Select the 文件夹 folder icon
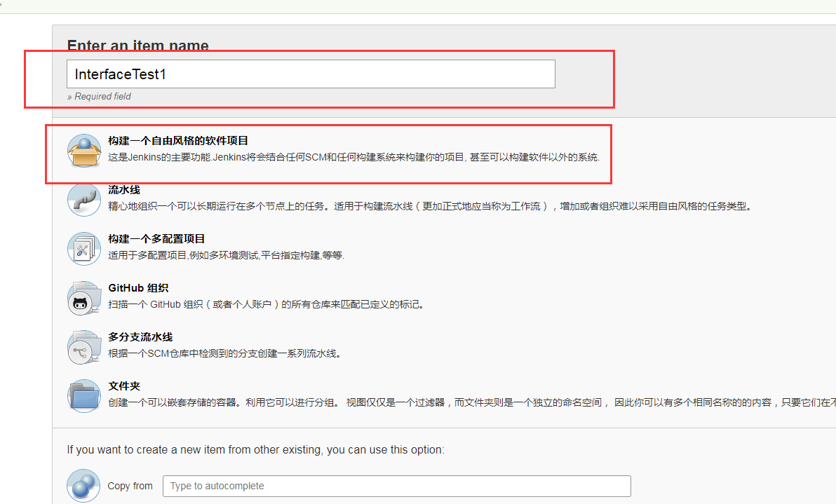 click(84, 396)
